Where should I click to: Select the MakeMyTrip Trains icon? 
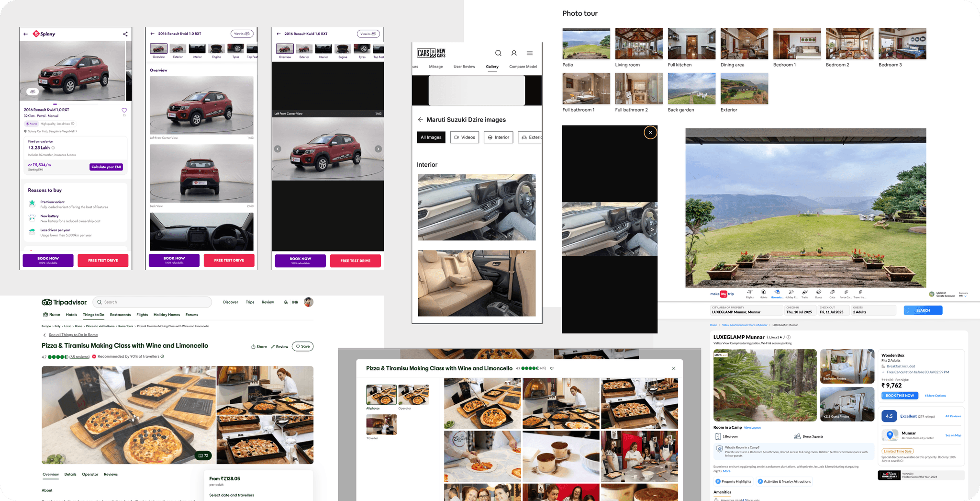coord(805,294)
